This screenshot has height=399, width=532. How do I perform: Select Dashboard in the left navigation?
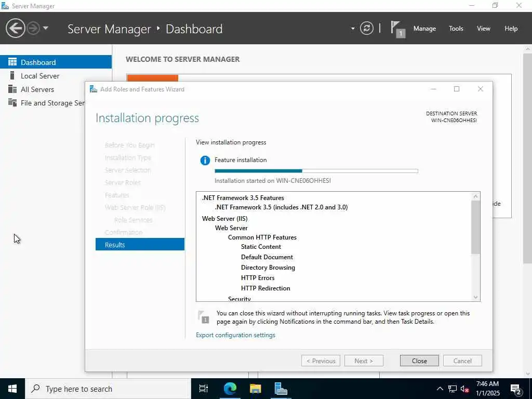pyautogui.click(x=56, y=62)
